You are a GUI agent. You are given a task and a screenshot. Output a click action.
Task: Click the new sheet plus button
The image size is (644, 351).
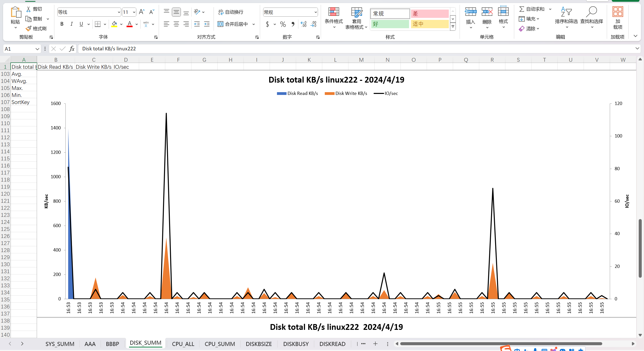point(375,344)
